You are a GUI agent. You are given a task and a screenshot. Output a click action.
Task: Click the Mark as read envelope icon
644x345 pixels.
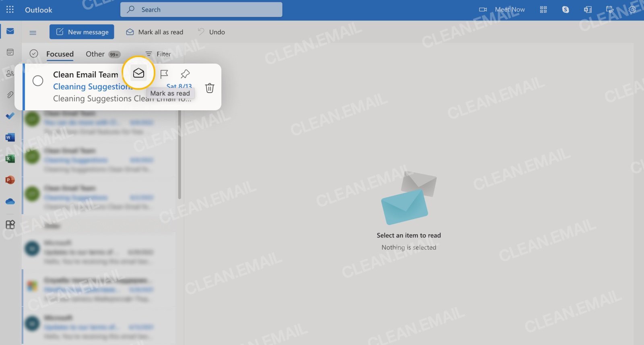(x=138, y=73)
